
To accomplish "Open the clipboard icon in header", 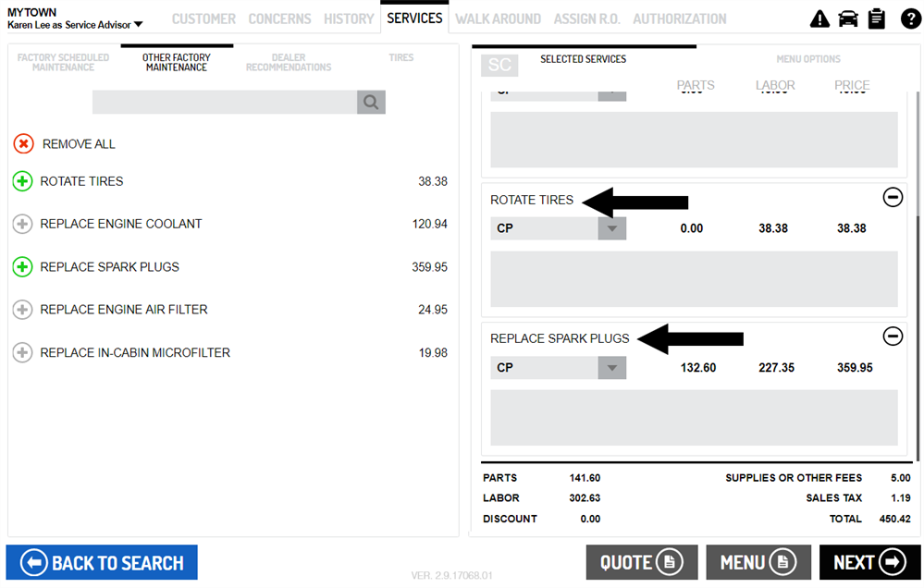I will coord(877,19).
